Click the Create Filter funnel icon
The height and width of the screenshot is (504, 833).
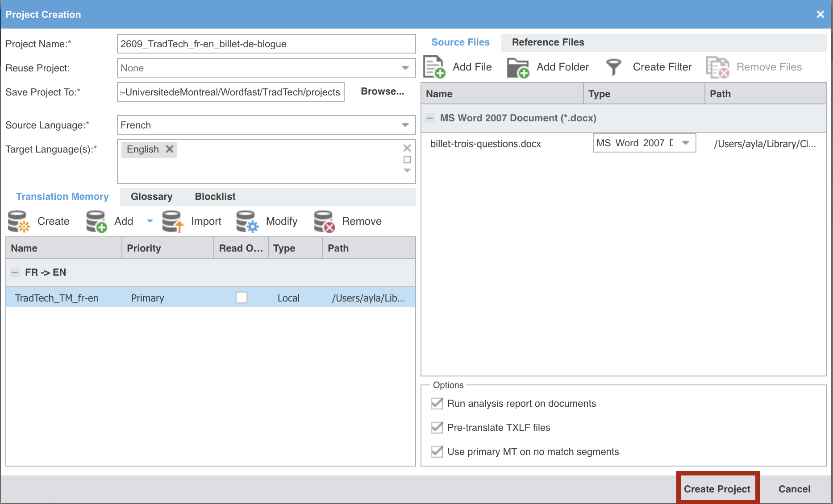pos(614,67)
